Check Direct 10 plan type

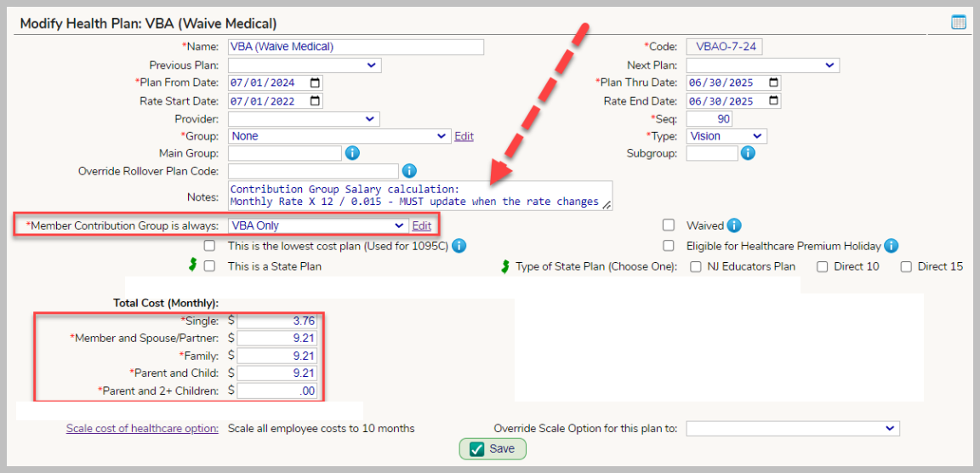pos(823,267)
